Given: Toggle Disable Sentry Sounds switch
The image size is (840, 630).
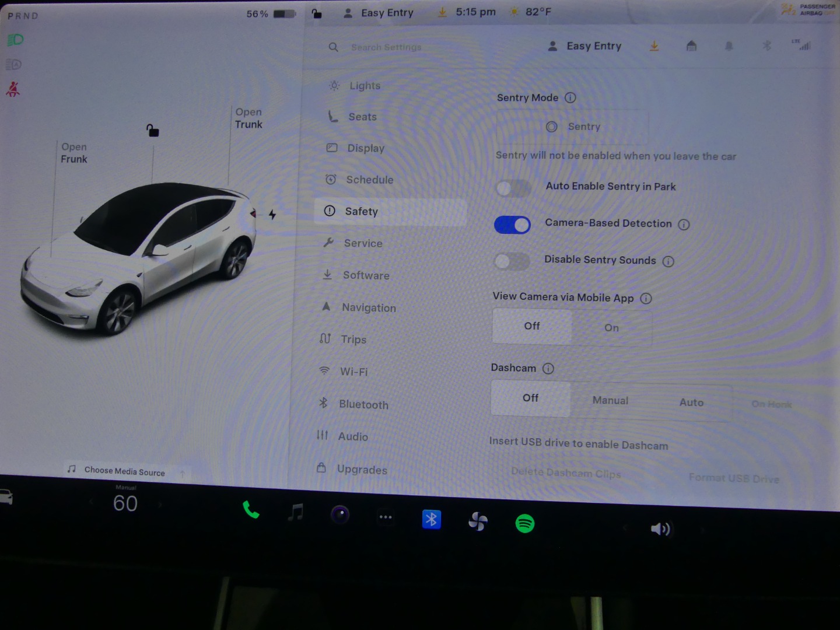Looking at the screenshot, I should click(512, 261).
